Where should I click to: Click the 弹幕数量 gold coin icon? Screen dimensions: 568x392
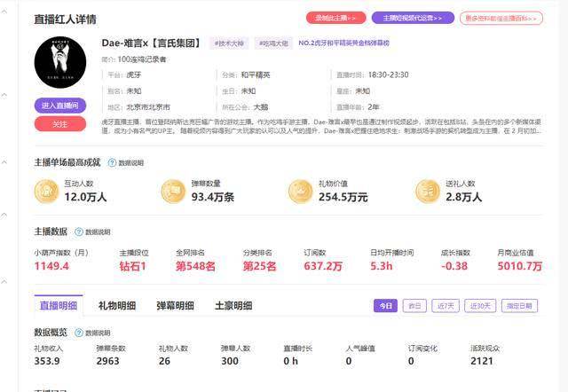[174, 191]
